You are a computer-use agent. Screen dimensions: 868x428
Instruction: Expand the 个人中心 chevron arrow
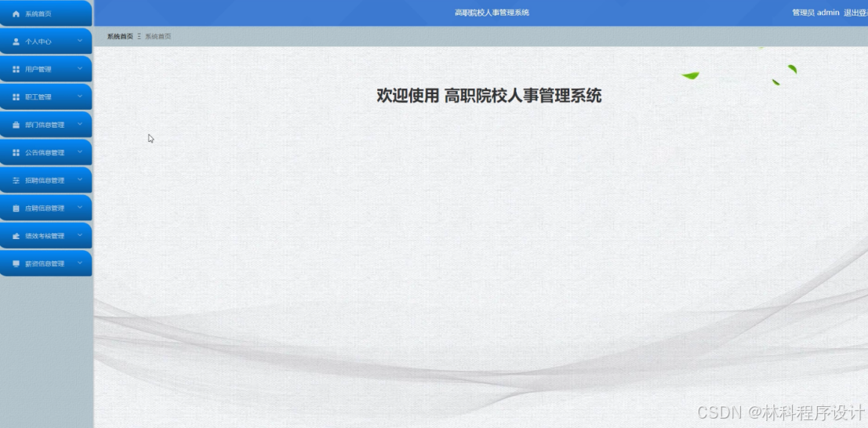tap(80, 41)
